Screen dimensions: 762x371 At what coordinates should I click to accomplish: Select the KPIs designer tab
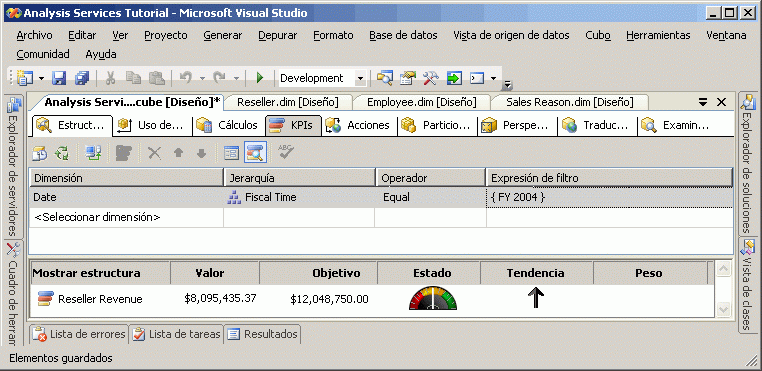(x=294, y=125)
